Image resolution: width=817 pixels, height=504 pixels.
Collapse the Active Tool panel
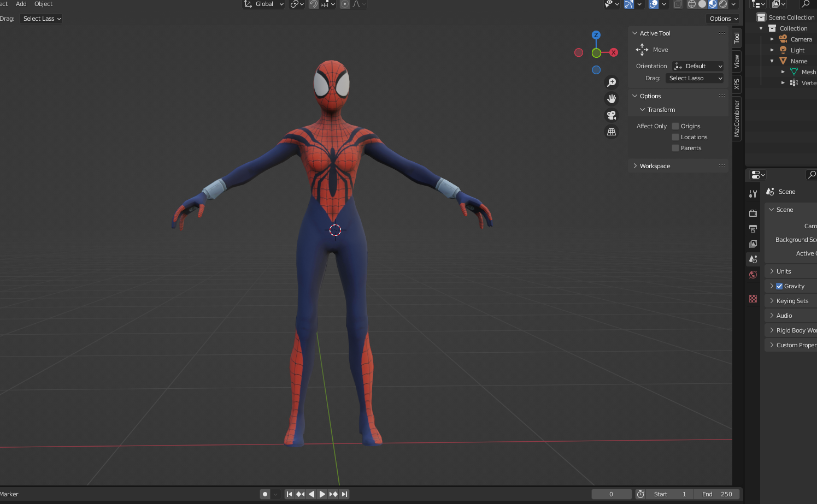point(635,33)
